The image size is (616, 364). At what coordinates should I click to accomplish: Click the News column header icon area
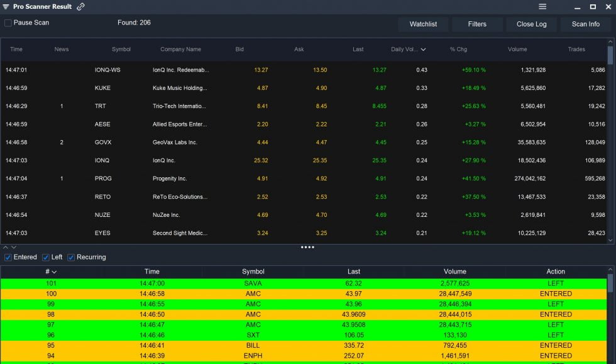point(61,50)
